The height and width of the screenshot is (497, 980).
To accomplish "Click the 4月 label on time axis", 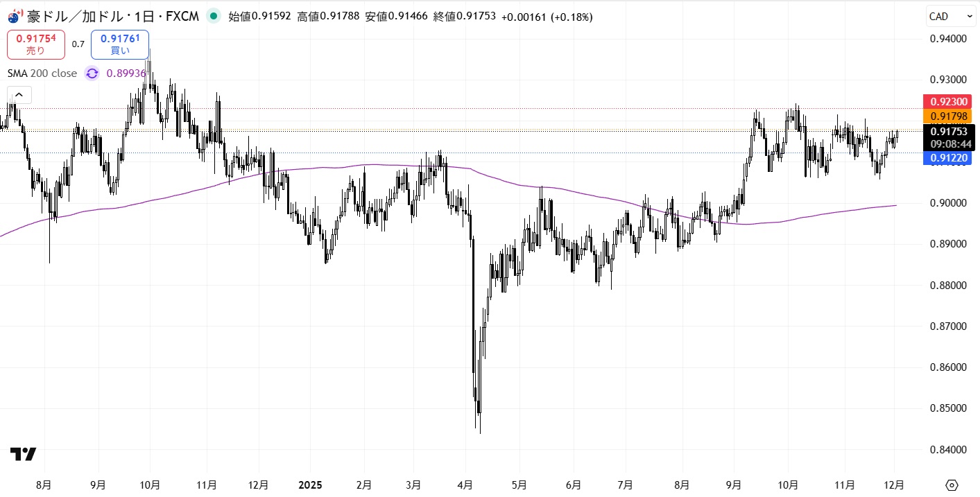I will pyautogui.click(x=465, y=485).
